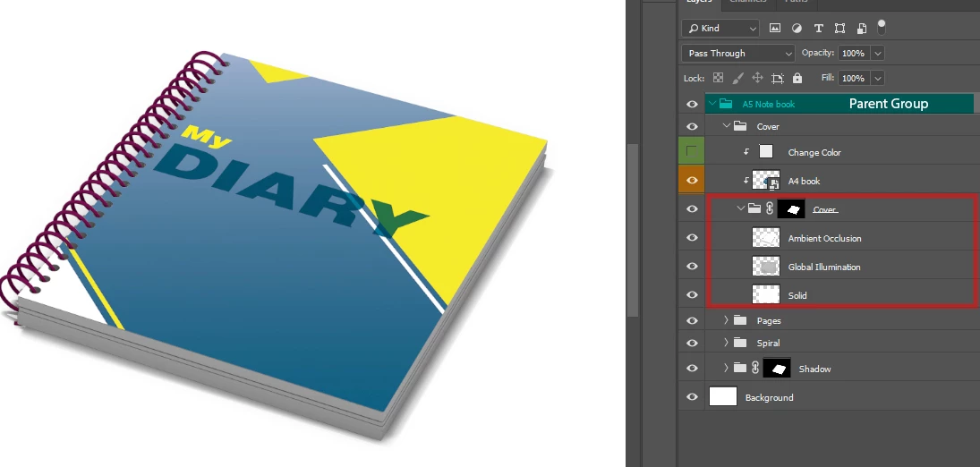Image resolution: width=980 pixels, height=467 pixels.
Task: Select the Shadow group mask thumbnail
Action: click(777, 369)
